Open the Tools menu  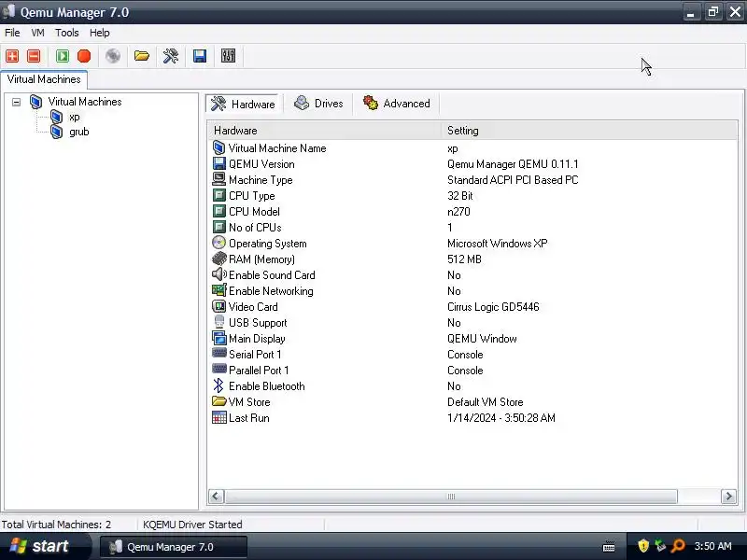[x=66, y=33]
